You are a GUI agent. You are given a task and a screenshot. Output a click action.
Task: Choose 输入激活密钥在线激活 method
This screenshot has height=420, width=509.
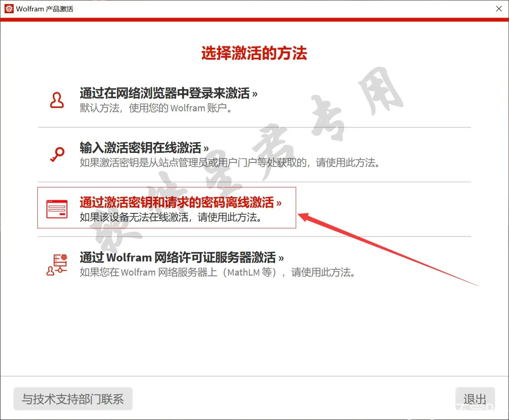[144, 148]
